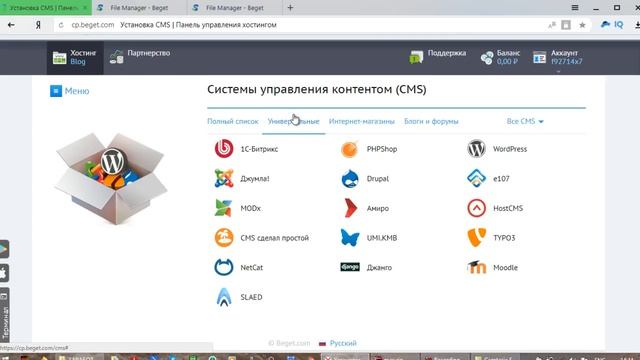Screen dimensions: 640x360
Task: Choose the HostCMS red circle icon
Action: click(476, 208)
